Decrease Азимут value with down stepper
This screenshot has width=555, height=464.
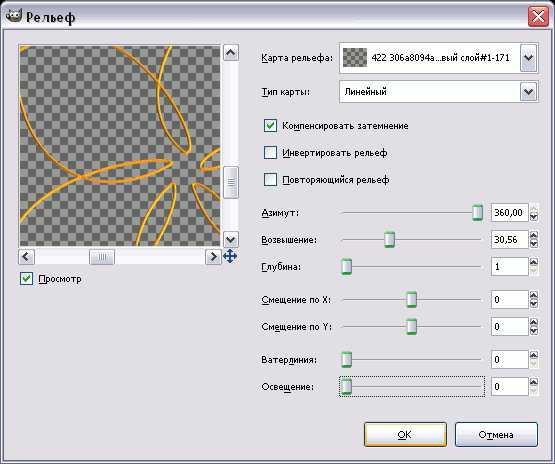click(534, 216)
